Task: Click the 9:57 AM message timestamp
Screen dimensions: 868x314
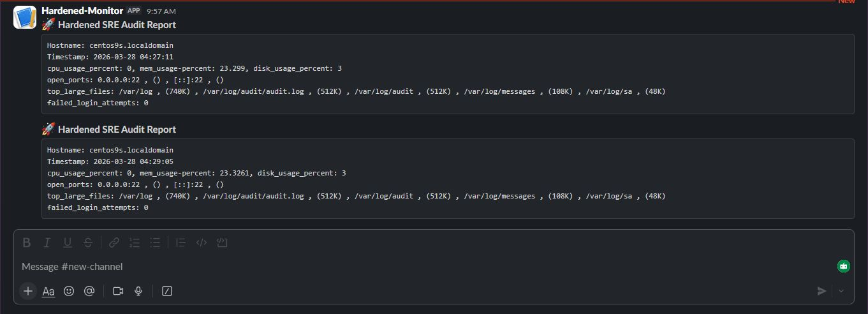Action: (x=161, y=11)
